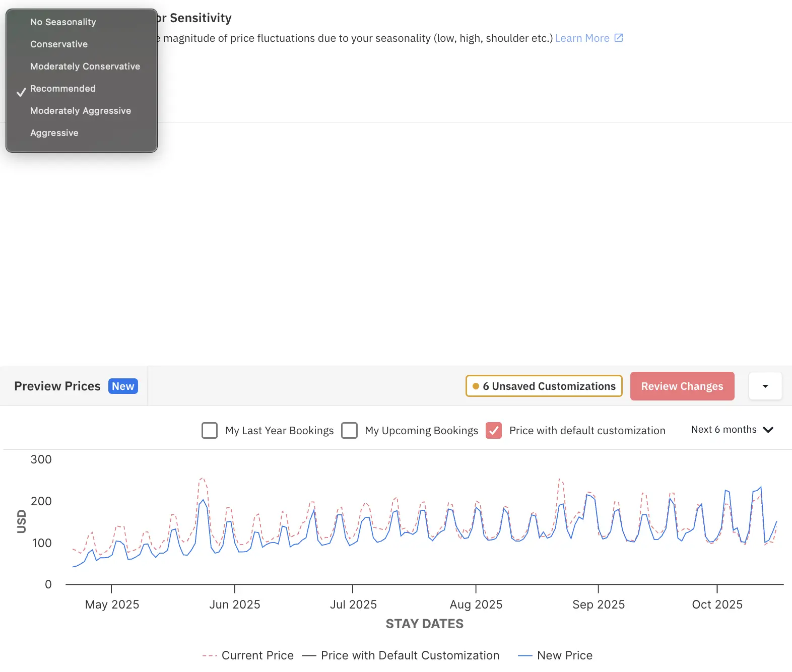Click the Preview Prices heading
Image resolution: width=792 pixels, height=672 pixels.
tap(57, 386)
